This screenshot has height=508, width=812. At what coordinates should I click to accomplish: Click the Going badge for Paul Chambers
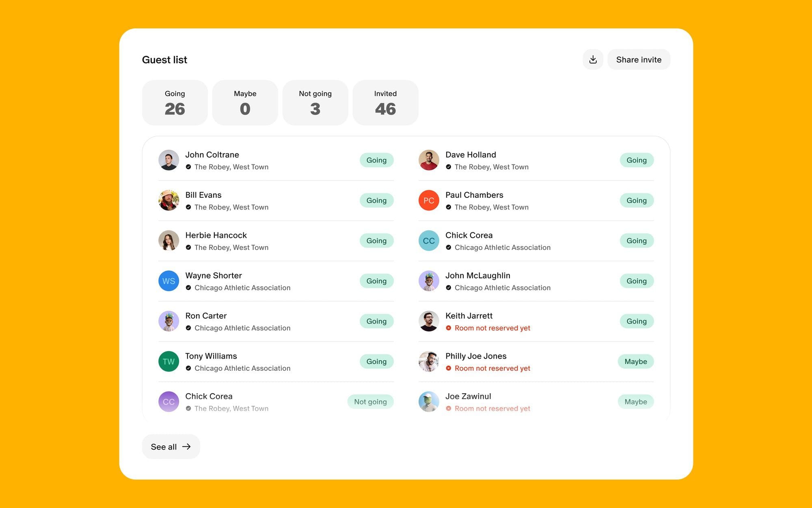(x=637, y=200)
